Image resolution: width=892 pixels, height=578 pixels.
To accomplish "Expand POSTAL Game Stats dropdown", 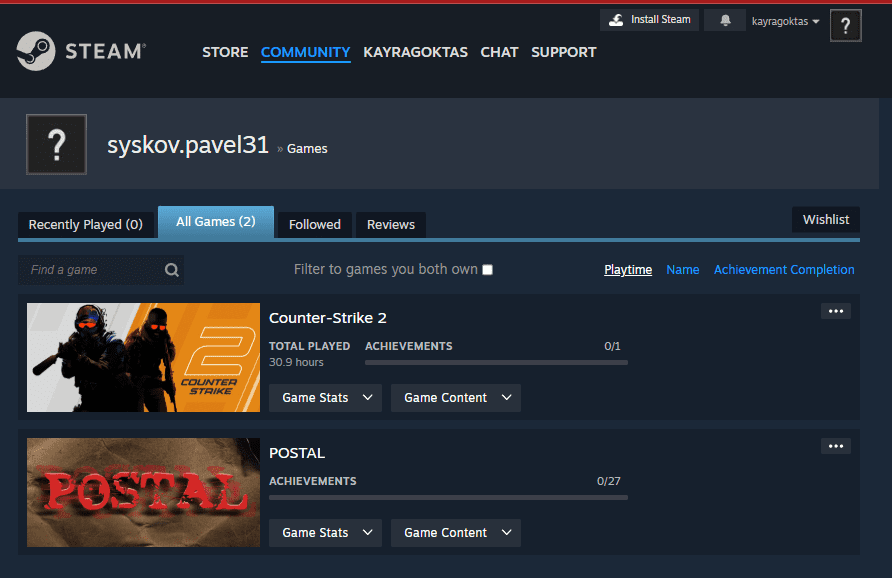I will 325,533.
